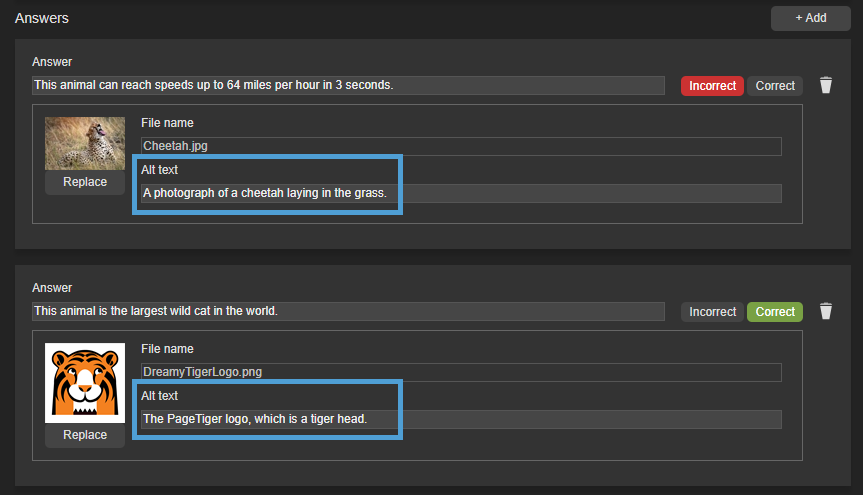
Task: Click the Cheetah.jpg file name field
Action: pos(460,146)
